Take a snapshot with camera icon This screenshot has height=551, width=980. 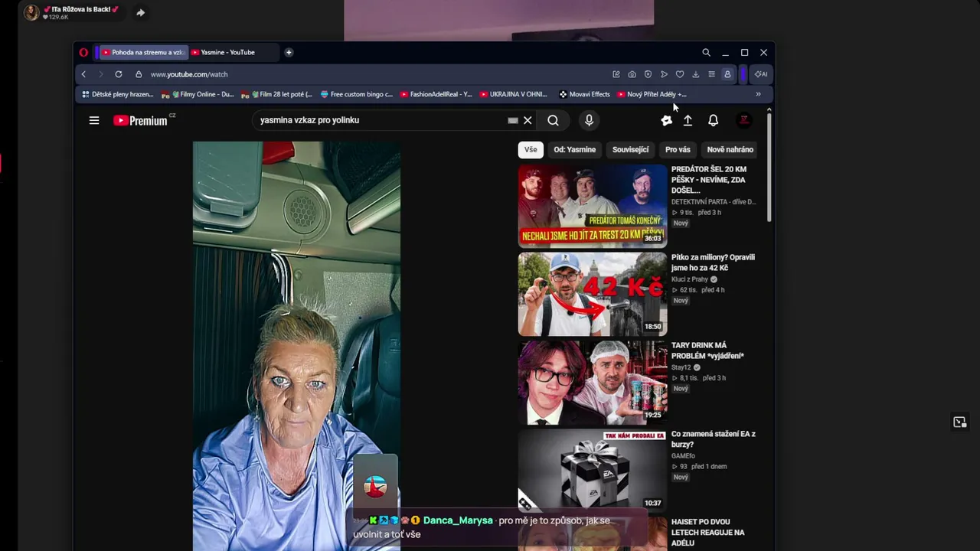point(632,74)
